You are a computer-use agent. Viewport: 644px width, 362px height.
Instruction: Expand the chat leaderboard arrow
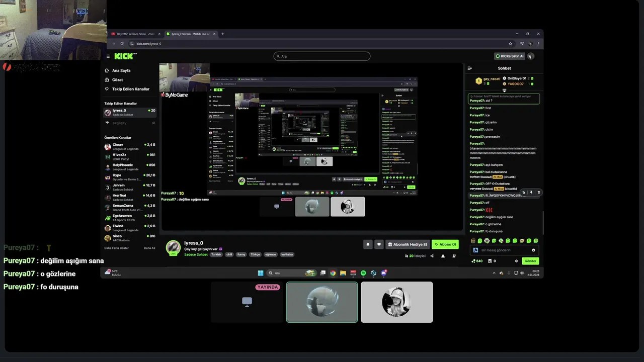pyautogui.click(x=504, y=90)
